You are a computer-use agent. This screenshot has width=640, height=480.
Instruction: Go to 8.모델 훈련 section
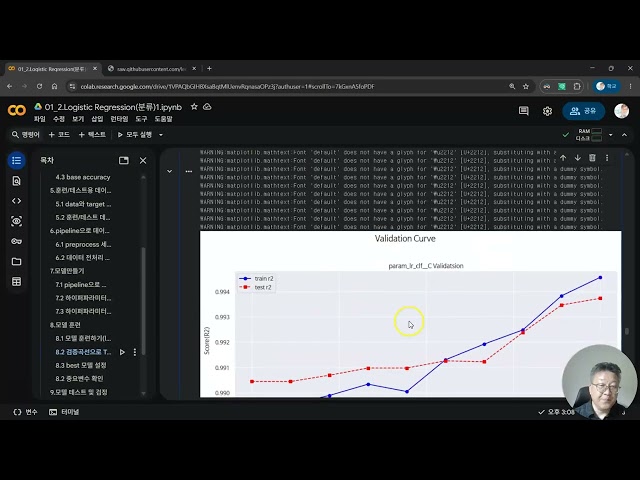pos(65,325)
